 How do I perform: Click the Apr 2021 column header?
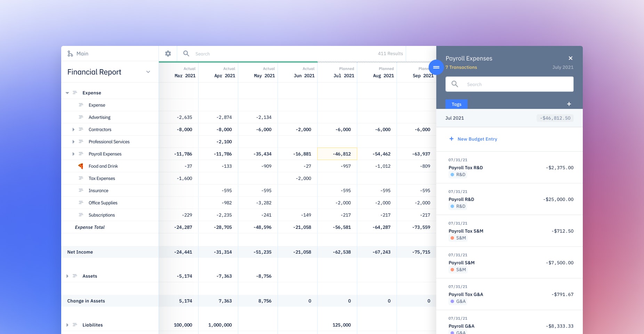tap(218, 72)
